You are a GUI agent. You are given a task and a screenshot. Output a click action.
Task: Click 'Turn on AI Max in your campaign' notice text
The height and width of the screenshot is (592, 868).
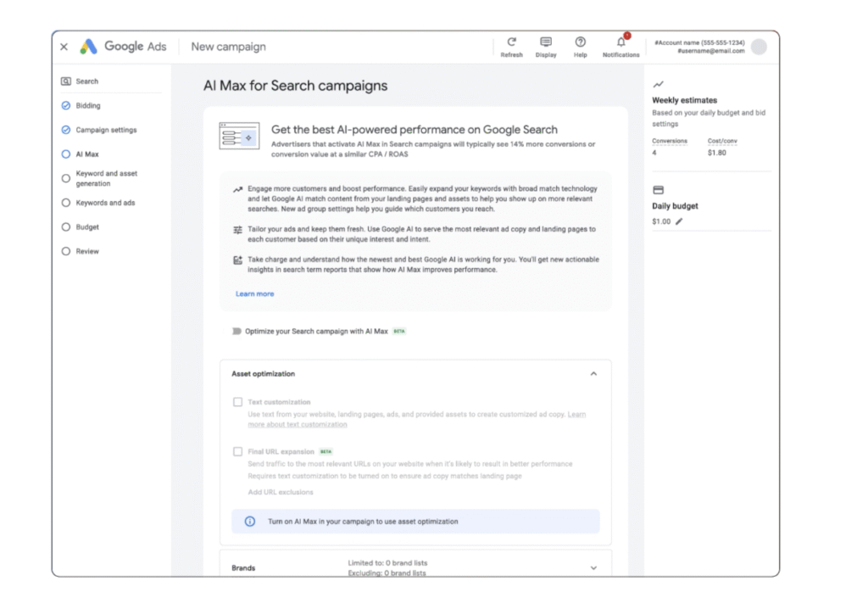363,522
